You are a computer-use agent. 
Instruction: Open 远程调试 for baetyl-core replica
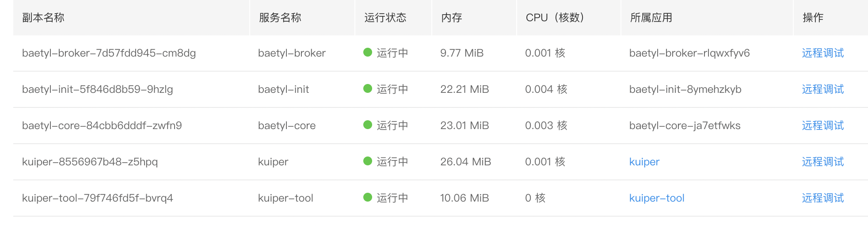point(823,126)
